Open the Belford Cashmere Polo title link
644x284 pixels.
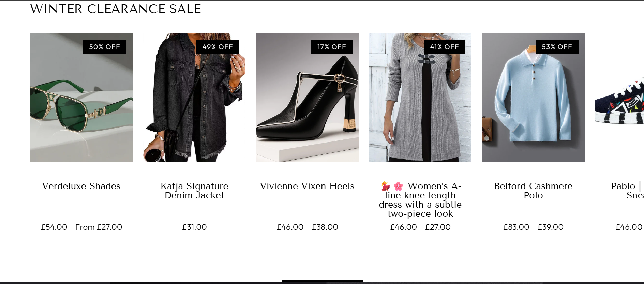pos(533,191)
